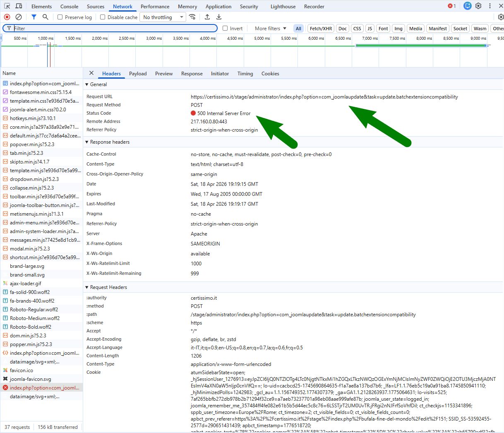Select the failed index.php request in red

point(44,388)
